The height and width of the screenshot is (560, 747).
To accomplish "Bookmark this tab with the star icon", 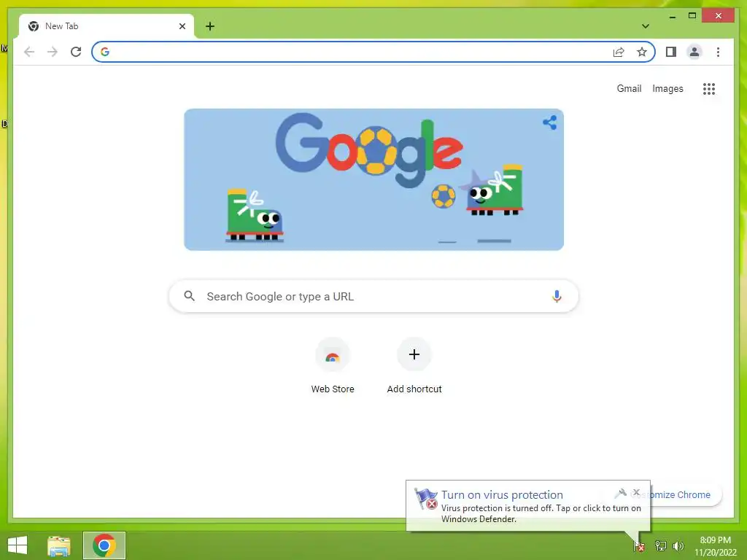I will (642, 52).
